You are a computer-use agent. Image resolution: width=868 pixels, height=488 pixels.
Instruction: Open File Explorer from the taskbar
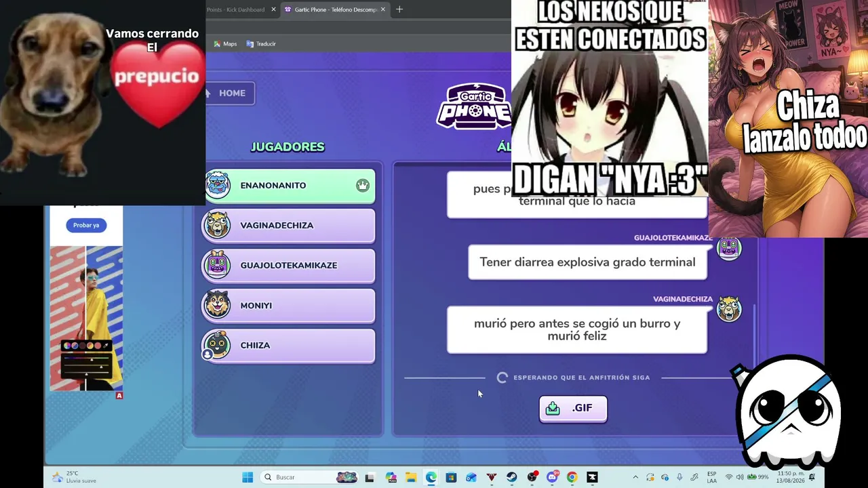point(411,477)
